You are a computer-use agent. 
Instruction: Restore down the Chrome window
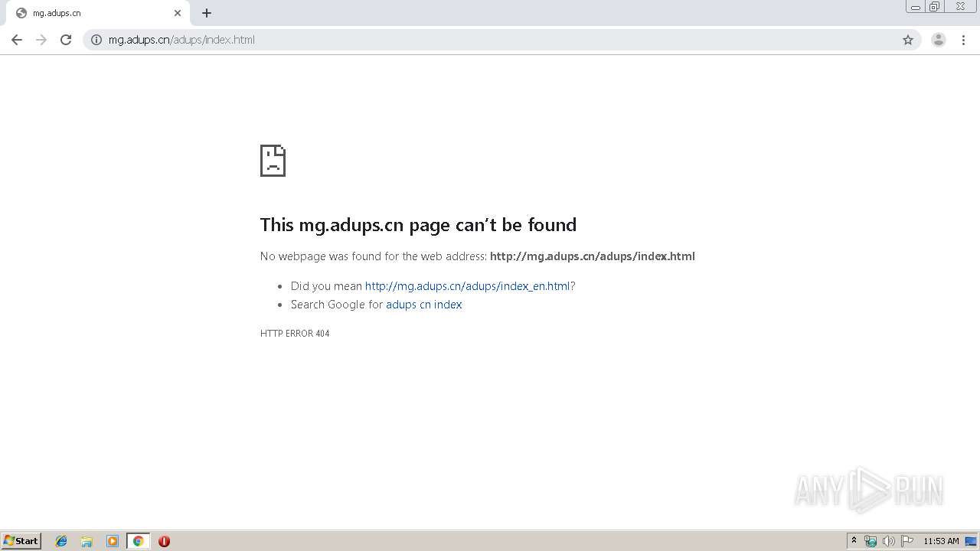pos(935,7)
